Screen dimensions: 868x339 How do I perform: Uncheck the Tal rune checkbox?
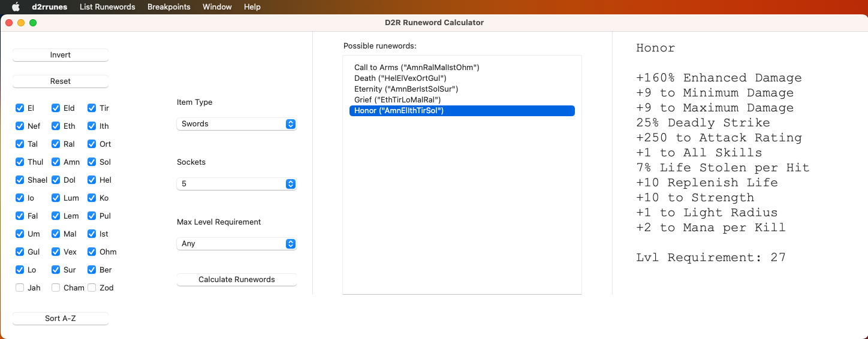click(20, 144)
